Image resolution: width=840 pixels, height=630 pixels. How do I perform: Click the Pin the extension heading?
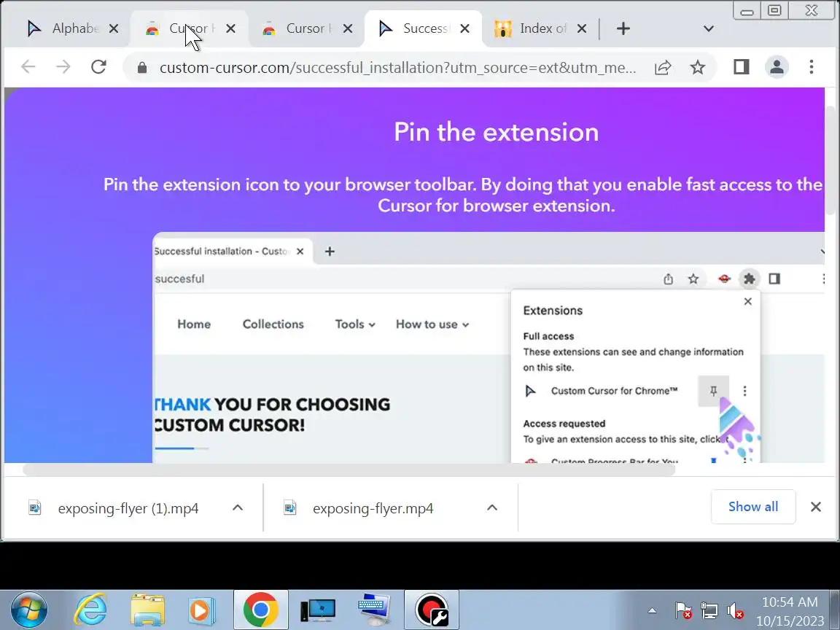pos(496,132)
